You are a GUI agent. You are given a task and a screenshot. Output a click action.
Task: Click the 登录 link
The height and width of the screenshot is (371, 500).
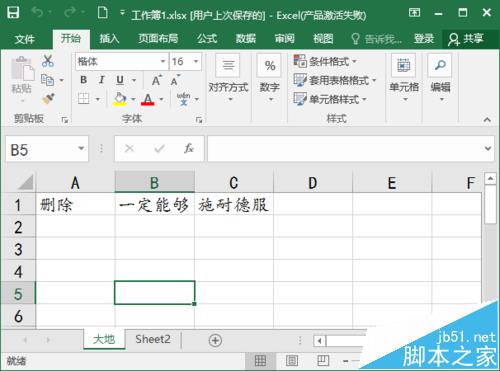pos(424,39)
